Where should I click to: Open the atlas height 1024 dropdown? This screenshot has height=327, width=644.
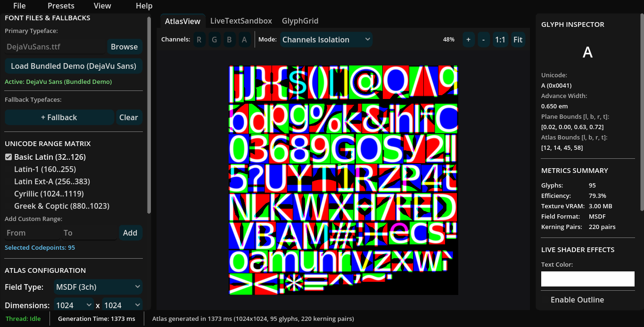click(122, 305)
